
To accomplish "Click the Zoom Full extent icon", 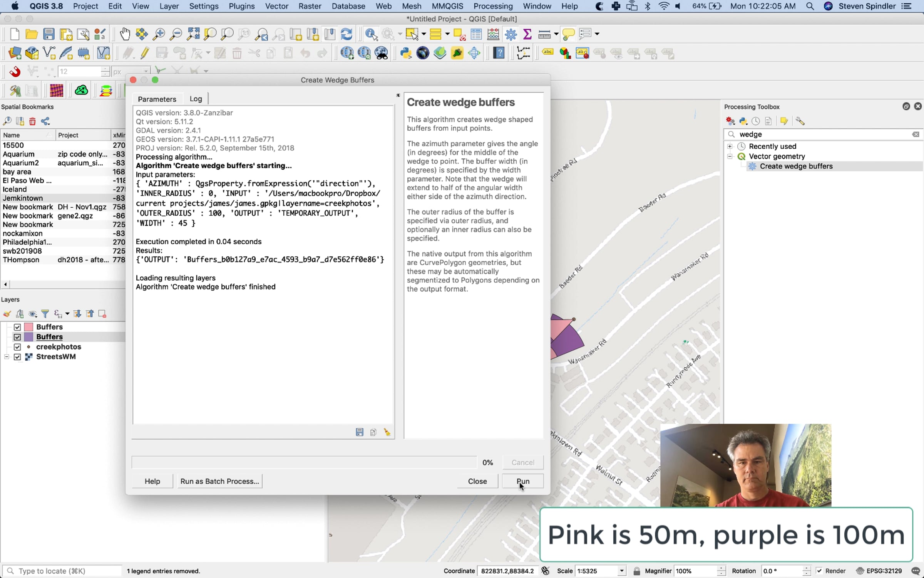I will [193, 34].
